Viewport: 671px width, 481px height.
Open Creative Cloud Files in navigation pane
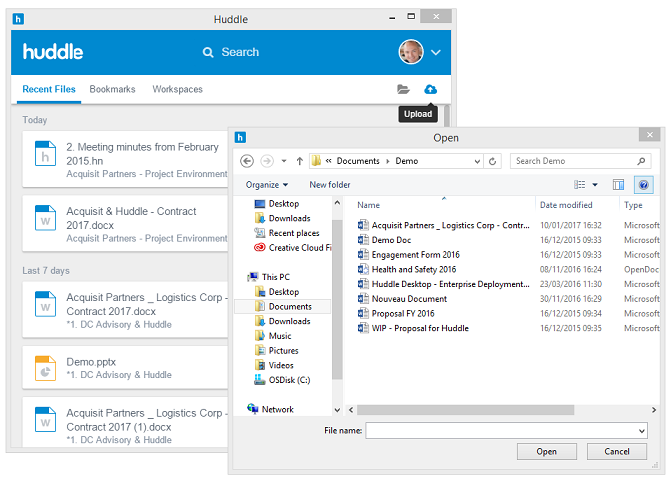click(293, 248)
